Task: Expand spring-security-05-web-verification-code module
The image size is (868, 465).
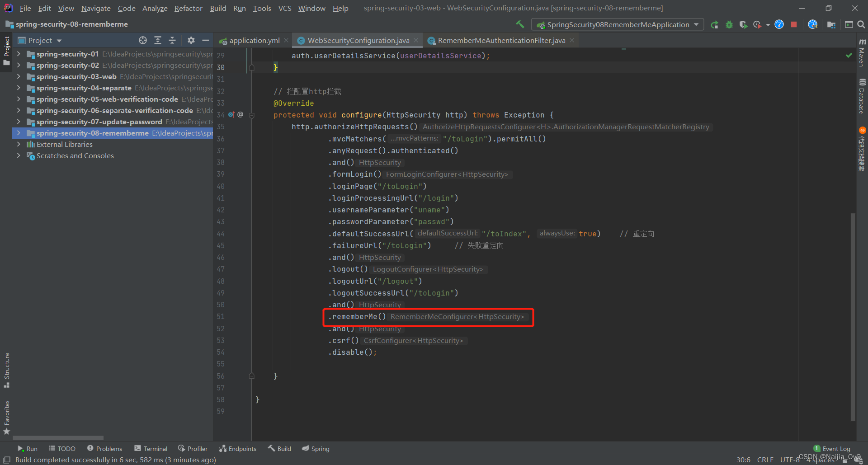Action: coord(19,99)
